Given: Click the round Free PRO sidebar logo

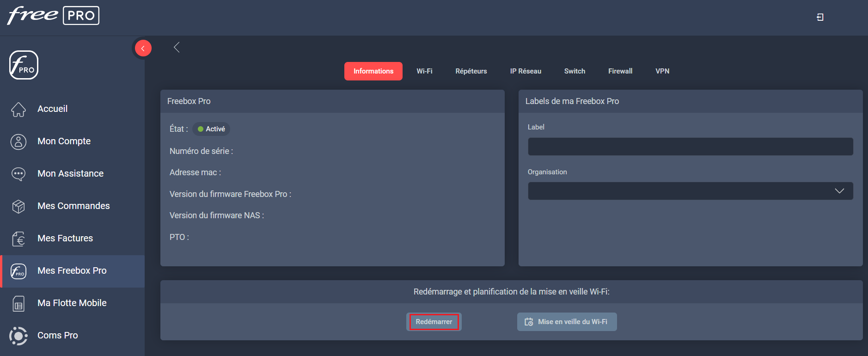Looking at the screenshot, I should 24,65.
